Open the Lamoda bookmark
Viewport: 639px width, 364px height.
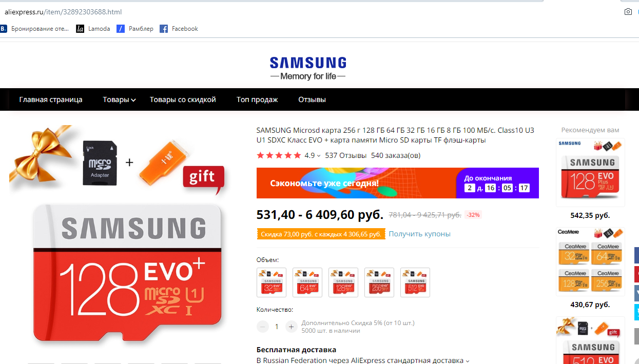(93, 29)
